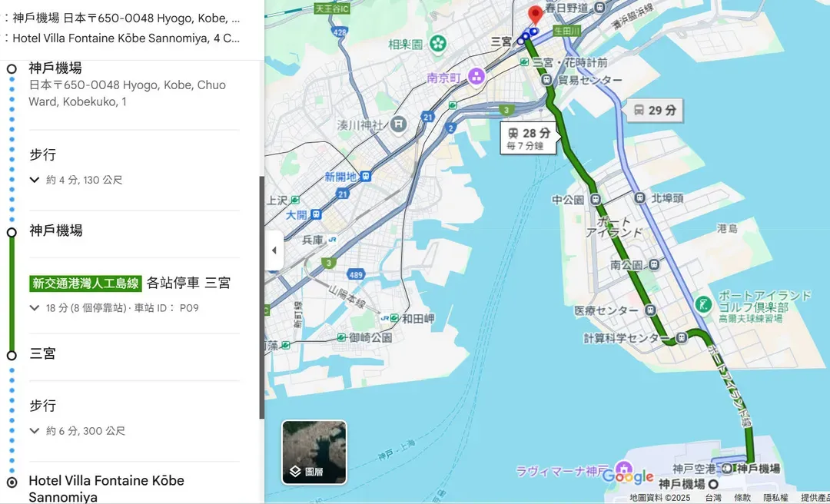Open the 相楽園 park icon

[438, 44]
